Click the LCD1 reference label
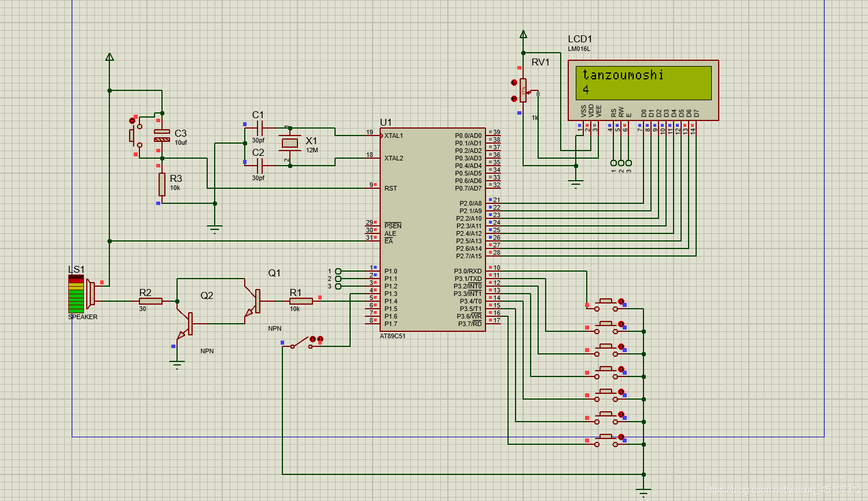Screen dimensions: 868x501 click(580, 39)
